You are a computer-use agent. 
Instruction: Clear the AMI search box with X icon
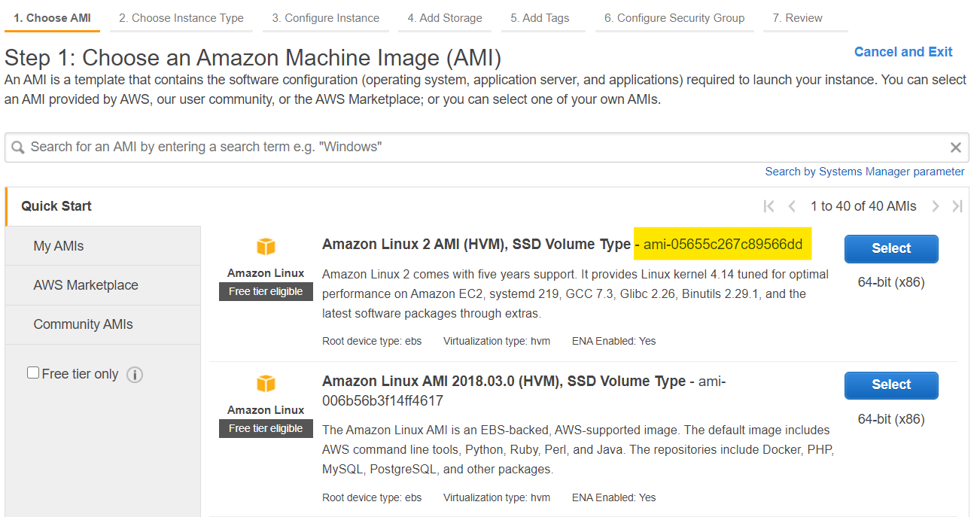pos(955,147)
